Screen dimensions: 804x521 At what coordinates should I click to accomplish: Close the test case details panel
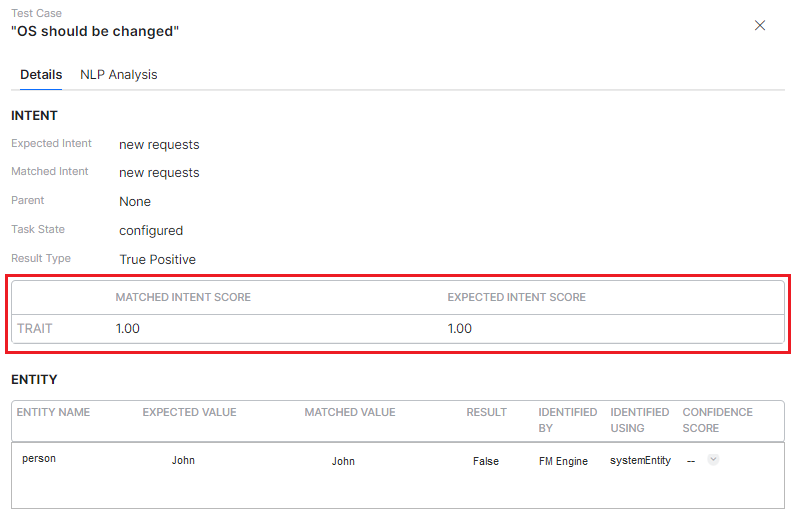(760, 25)
